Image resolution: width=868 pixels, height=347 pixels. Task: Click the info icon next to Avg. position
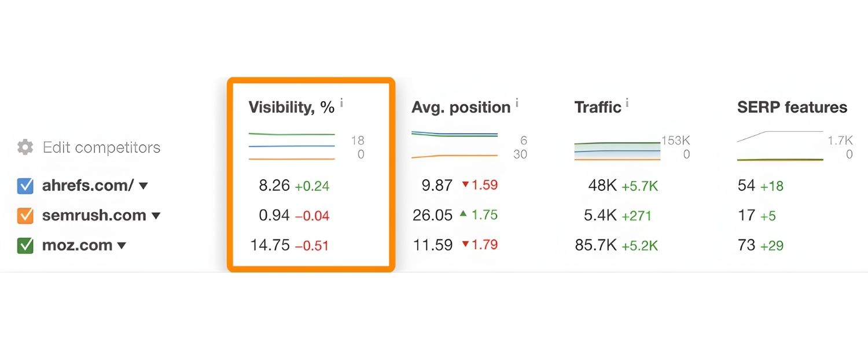pyautogui.click(x=517, y=104)
